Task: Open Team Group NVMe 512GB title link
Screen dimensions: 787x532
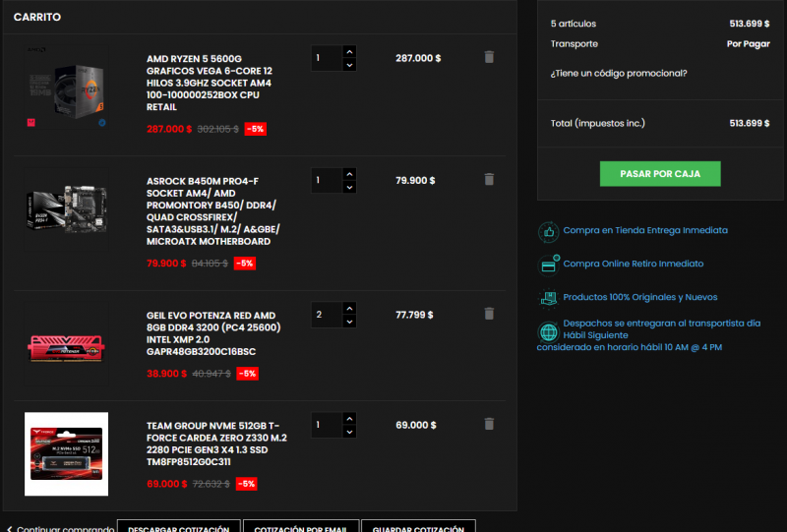Action: pos(216,443)
